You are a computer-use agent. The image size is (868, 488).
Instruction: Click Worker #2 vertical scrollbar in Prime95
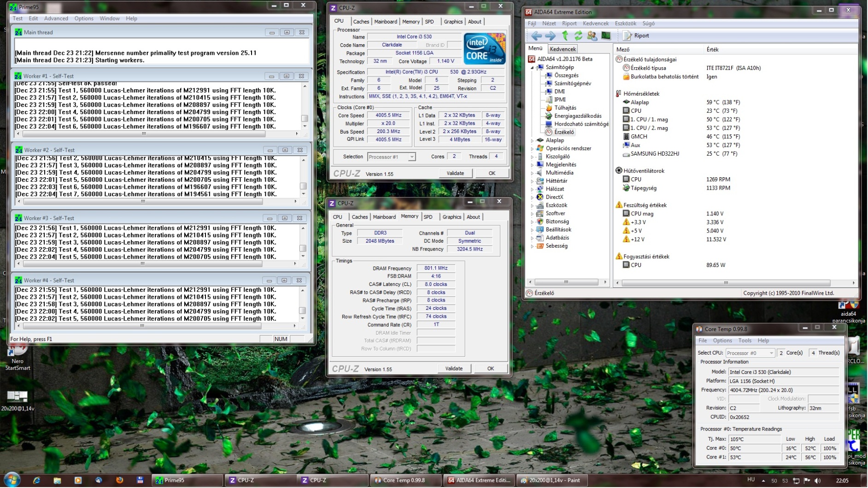[x=303, y=177]
